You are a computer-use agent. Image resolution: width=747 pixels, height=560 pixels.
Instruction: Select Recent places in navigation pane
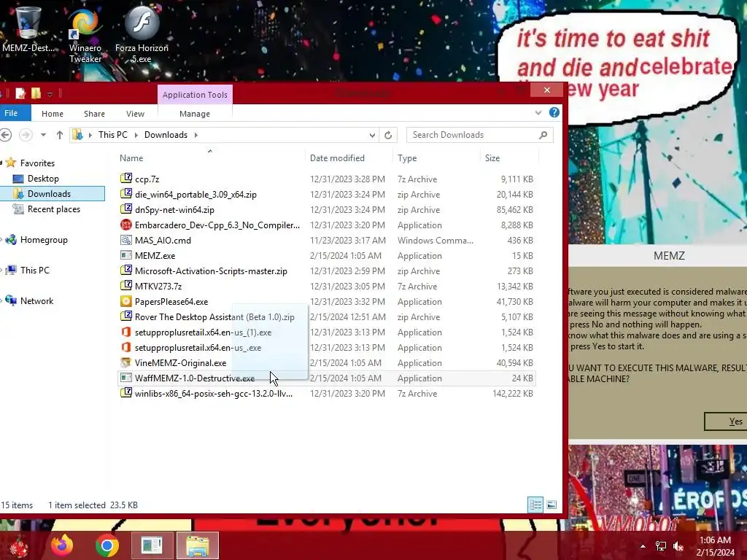(x=53, y=209)
